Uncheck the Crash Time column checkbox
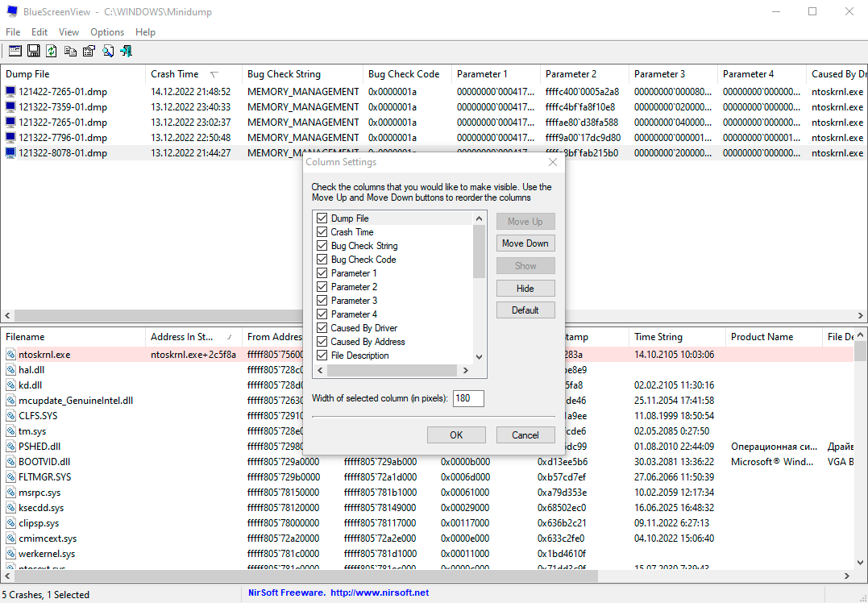 tap(322, 232)
